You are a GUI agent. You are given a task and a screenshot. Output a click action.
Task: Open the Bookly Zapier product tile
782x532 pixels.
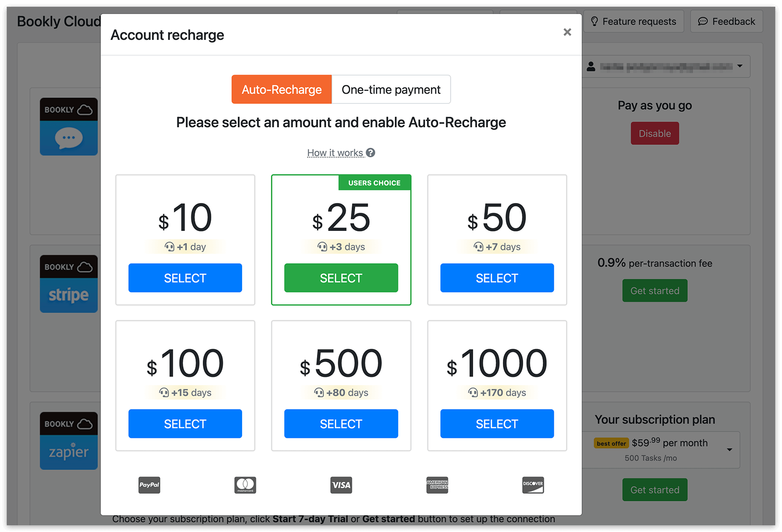click(69, 441)
